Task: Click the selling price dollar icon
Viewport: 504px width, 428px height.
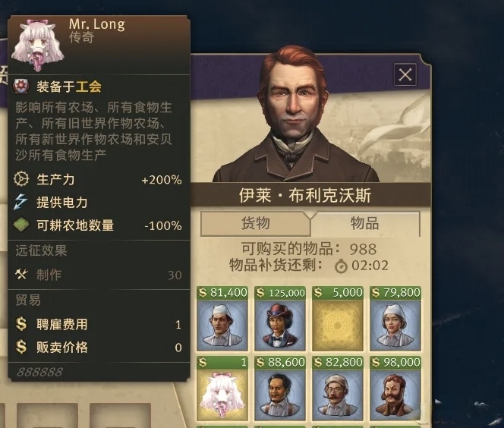Action: click(21, 347)
